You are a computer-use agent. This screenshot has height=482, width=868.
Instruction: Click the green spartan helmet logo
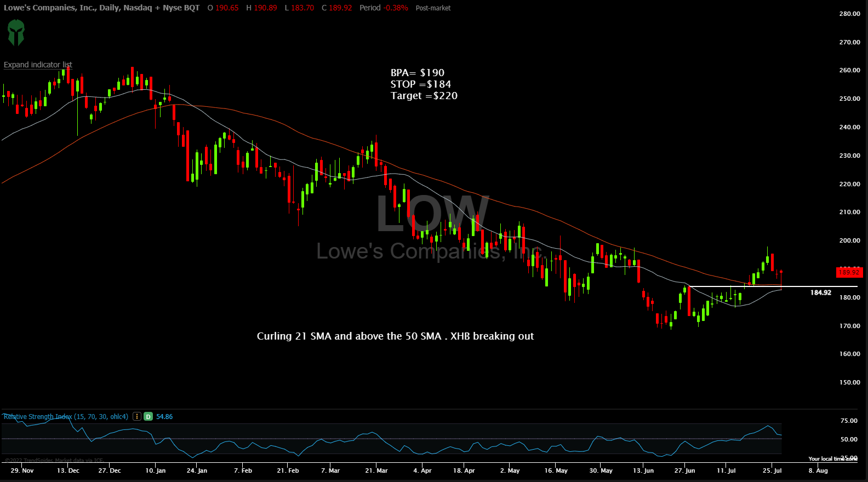click(16, 32)
